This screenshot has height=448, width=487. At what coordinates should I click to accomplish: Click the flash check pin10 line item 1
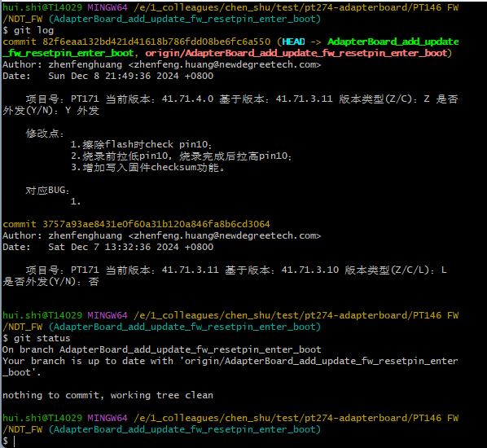click(142, 144)
